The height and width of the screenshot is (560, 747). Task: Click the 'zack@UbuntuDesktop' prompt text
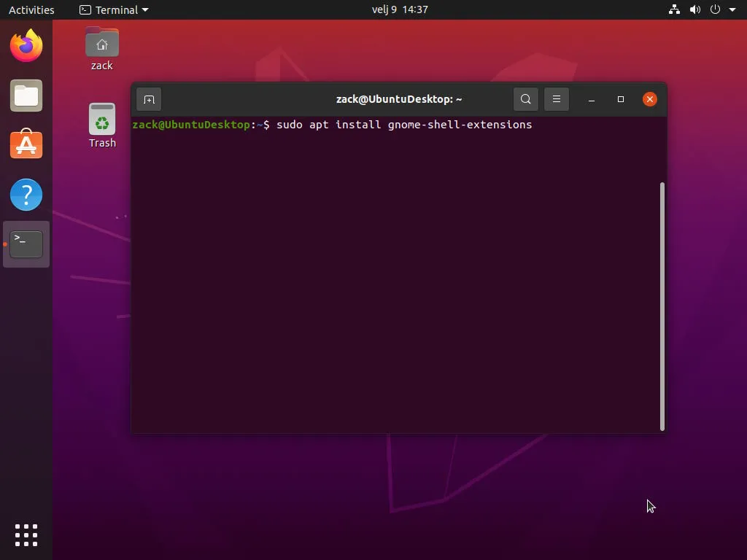click(x=192, y=125)
